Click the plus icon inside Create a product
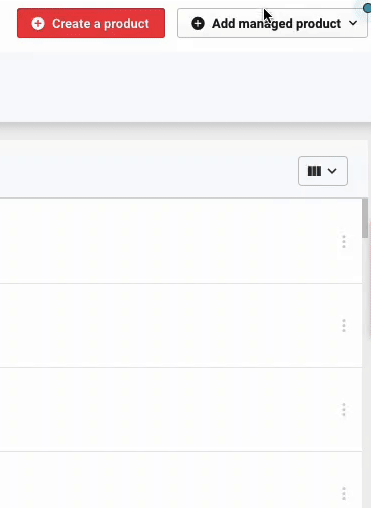The height and width of the screenshot is (508, 371). [38, 24]
